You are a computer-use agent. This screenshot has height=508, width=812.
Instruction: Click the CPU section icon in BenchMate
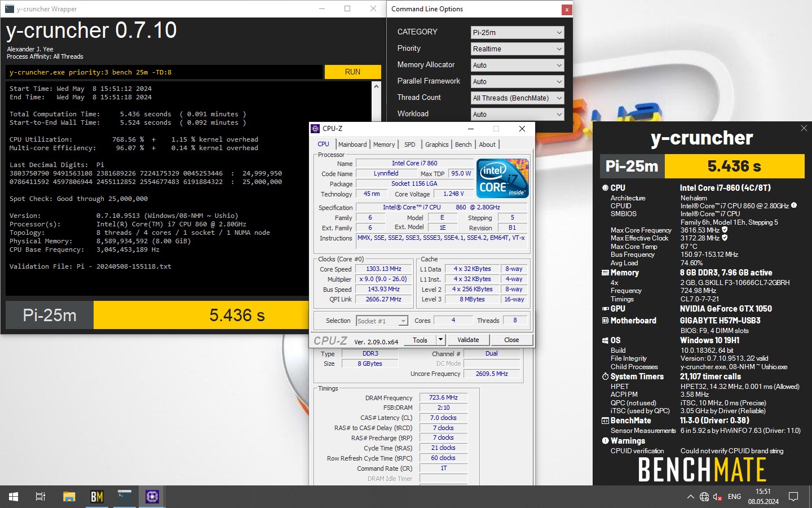tap(605, 187)
